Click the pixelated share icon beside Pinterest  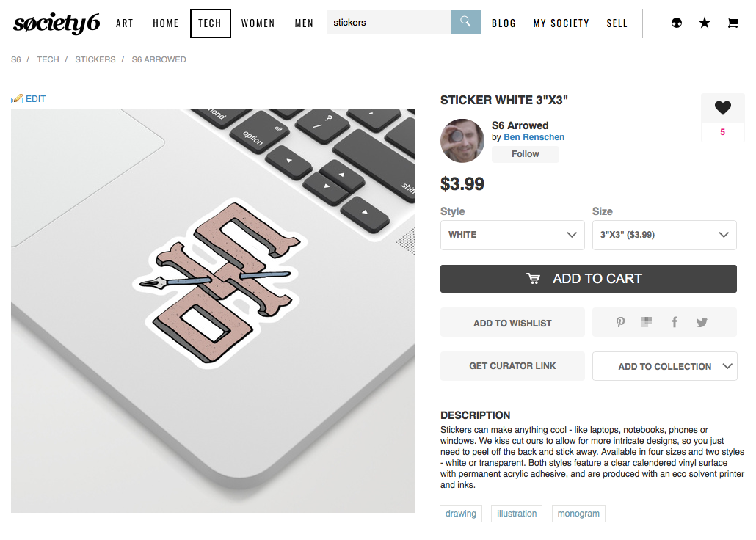[x=647, y=321]
